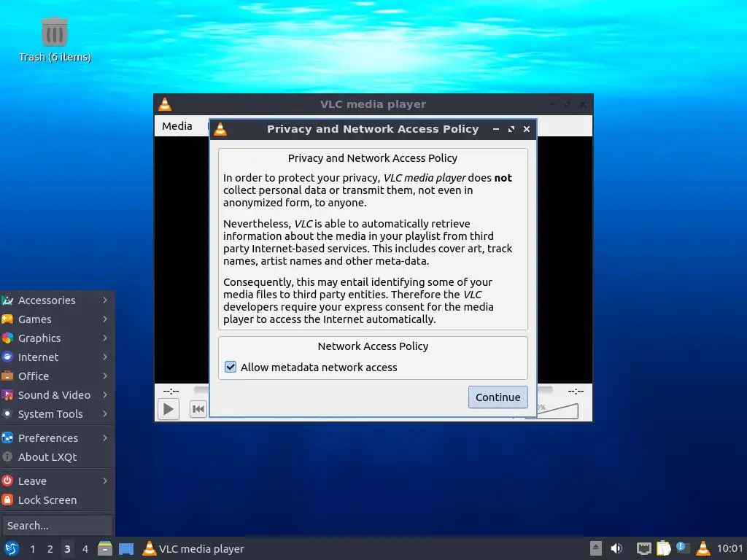Screen dimensions: 747x560
Task: Close the Privacy policy dialog
Action: tap(527, 129)
